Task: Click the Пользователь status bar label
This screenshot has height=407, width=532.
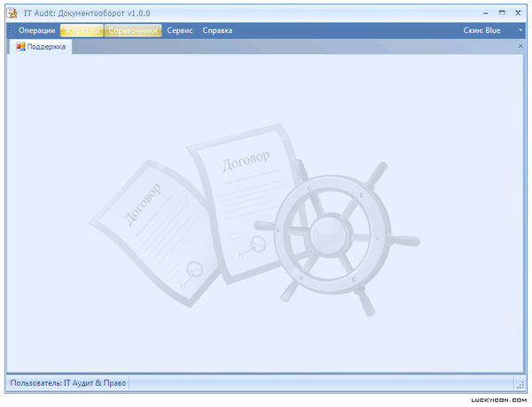Action: [x=69, y=383]
